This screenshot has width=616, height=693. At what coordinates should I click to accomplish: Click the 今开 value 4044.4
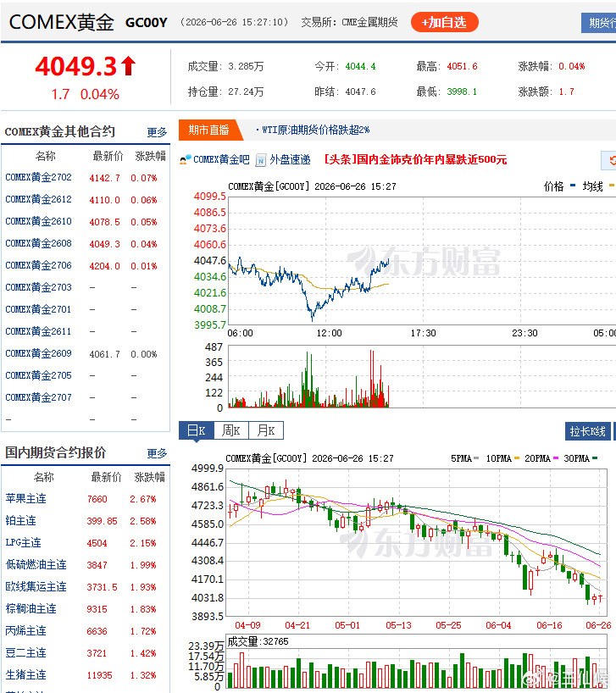(361, 66)
